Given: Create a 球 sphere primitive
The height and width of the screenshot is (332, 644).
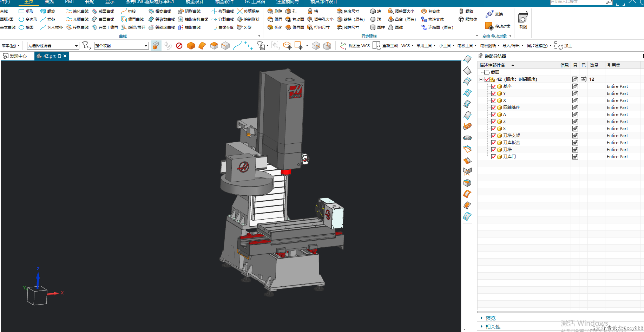Looking at the screenshot, I should click(376, 19).
